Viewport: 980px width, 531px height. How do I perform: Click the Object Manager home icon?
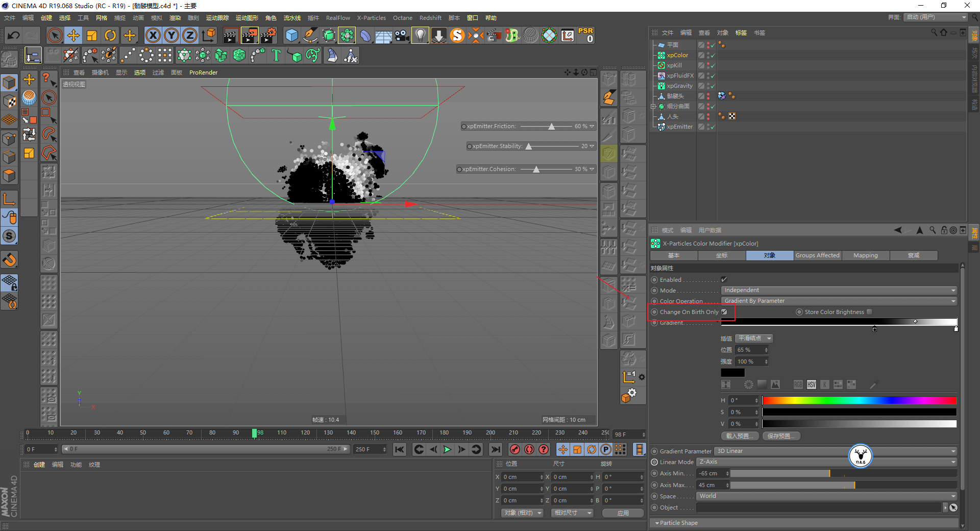pyautogui.click(x=943, y=32)
